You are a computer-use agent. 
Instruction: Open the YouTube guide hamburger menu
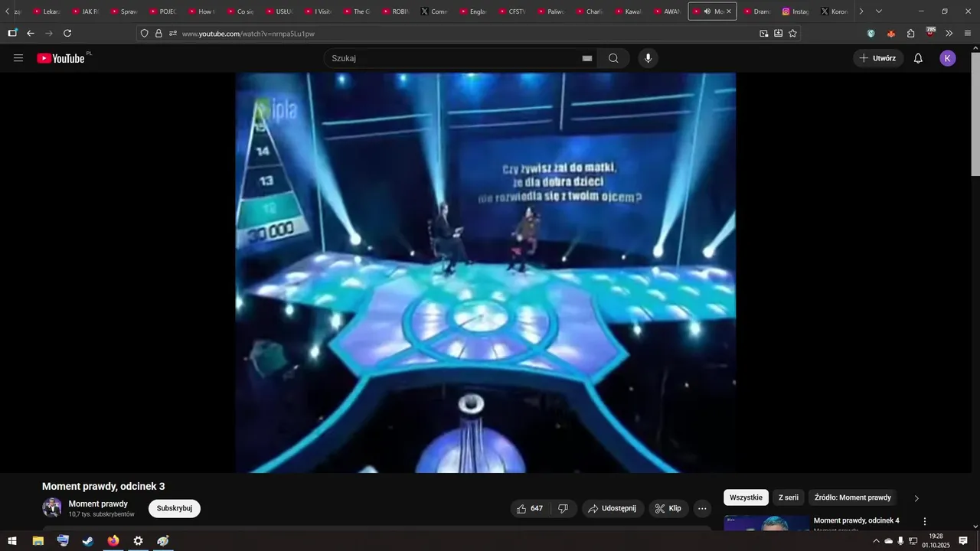point(18,58)
